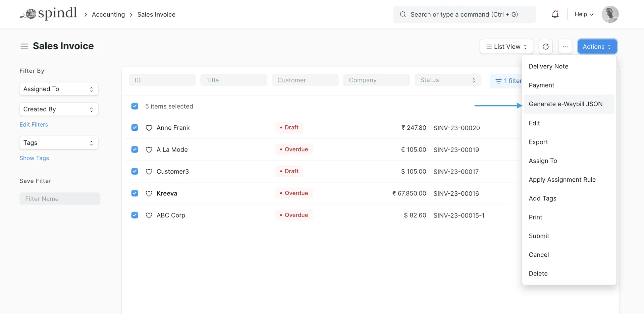The height and width of the screenshot is (314, 644).
Task: Open the user profile avatar
Action: point(610,14)
